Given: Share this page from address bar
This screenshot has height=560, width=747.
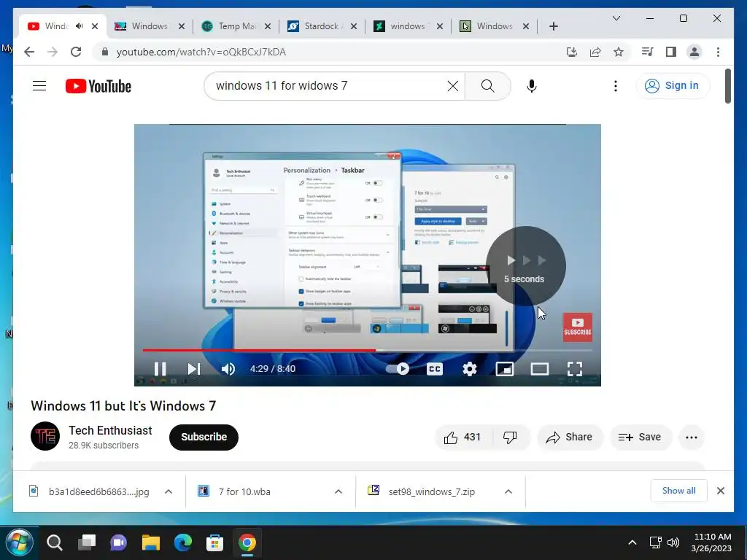Looking at the screenshot, I should click(595, 52).
